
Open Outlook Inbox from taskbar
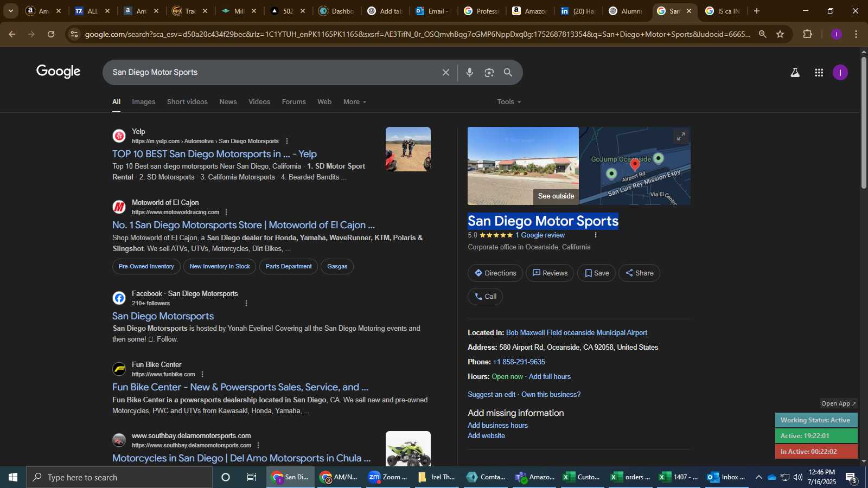[x=726, y=477]
